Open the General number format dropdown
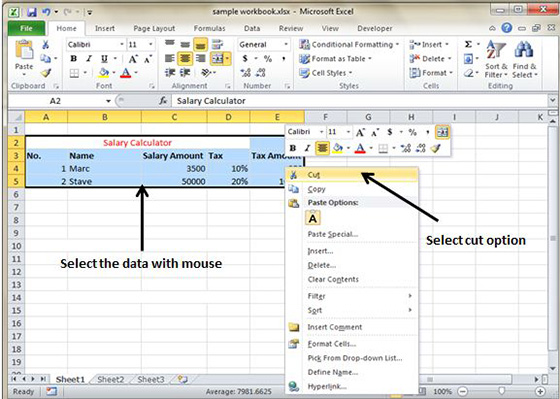This screenshot has height=399, width=560. tap(286, 45)
